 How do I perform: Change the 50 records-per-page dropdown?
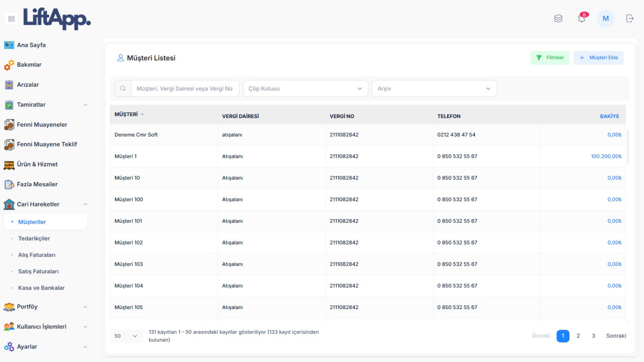[126, 336]
